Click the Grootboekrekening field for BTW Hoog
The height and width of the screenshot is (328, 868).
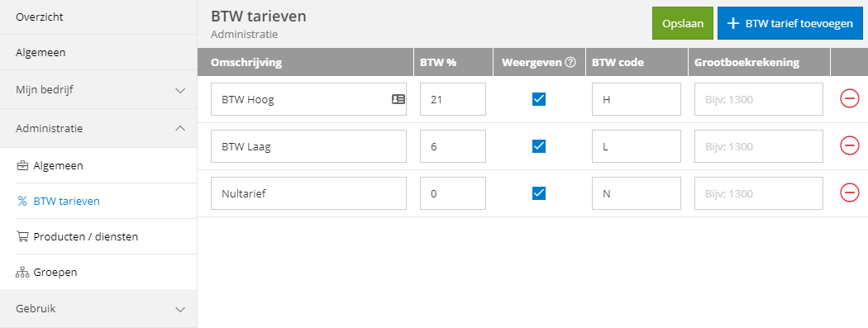tap(758, 100)
